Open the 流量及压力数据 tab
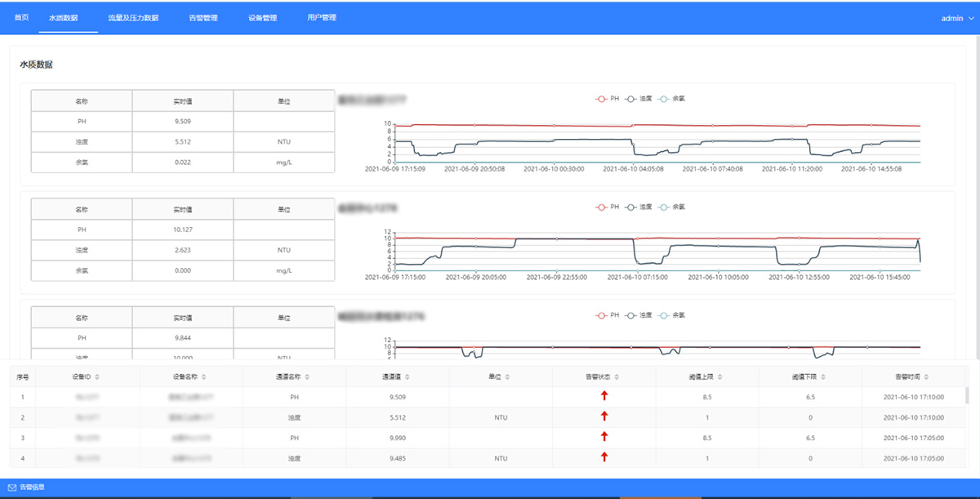The height and width of the screenshot is (499, 980). 133,18
